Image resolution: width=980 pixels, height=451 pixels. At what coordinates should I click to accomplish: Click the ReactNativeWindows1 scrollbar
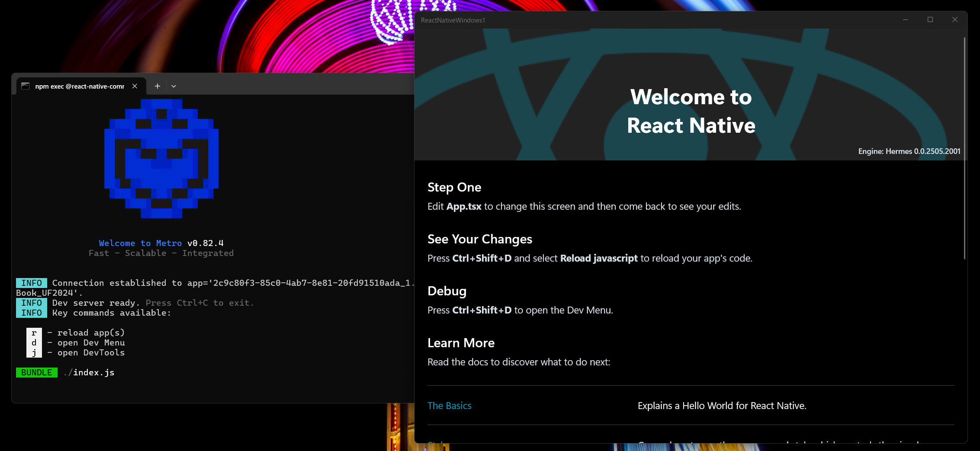point(964,148)
